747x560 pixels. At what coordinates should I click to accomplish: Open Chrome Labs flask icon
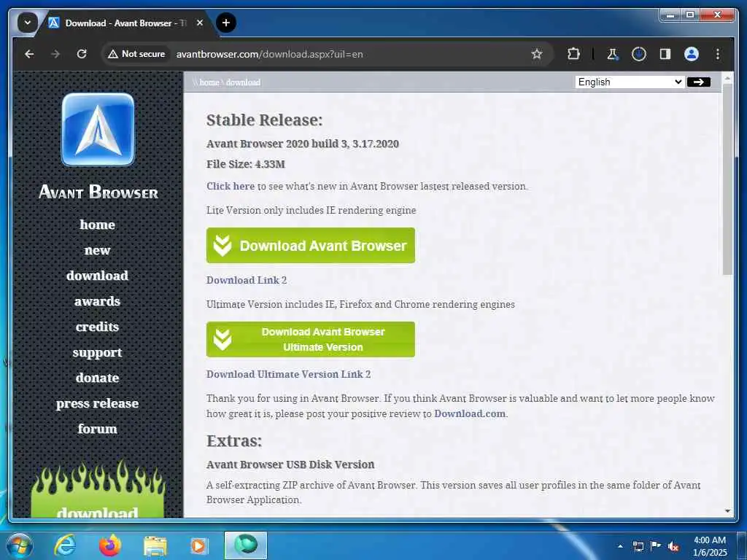point(613,54)
